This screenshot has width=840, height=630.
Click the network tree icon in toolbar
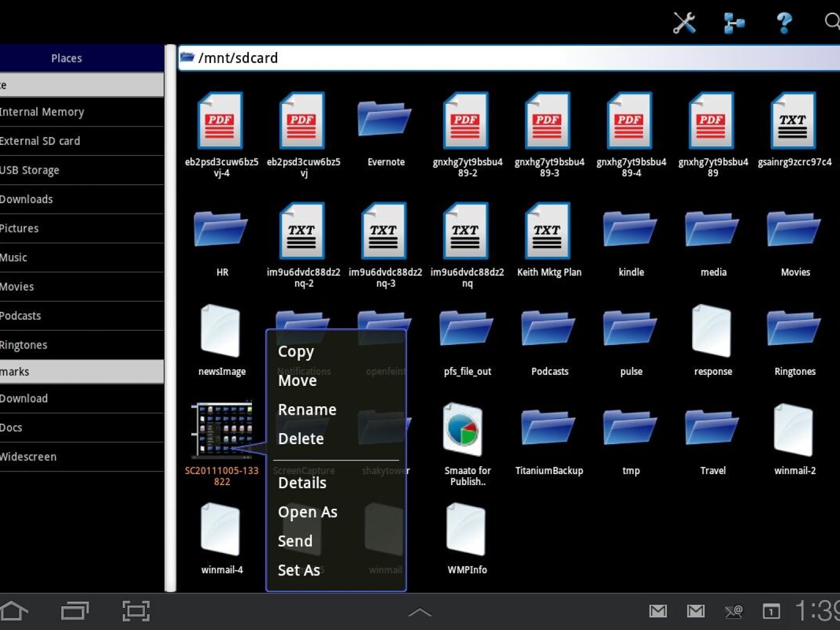733,23
